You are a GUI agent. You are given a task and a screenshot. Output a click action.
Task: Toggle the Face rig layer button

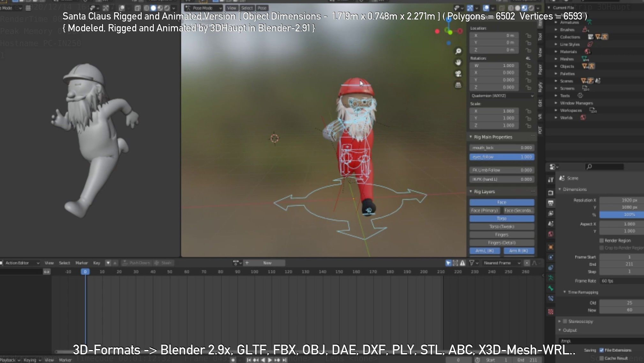[x=502, y=202]
